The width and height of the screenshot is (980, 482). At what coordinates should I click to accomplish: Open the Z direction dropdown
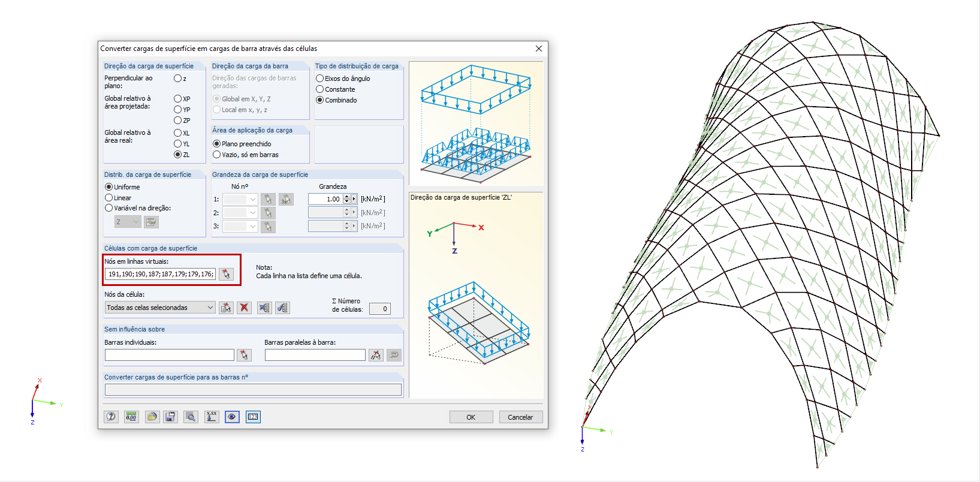click(128, 222)
